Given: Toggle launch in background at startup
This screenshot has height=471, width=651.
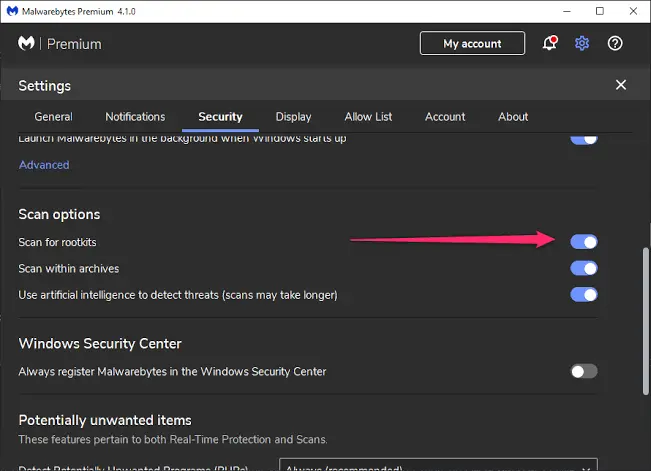Looking at the screenshot, I should [x=584, y=139].
